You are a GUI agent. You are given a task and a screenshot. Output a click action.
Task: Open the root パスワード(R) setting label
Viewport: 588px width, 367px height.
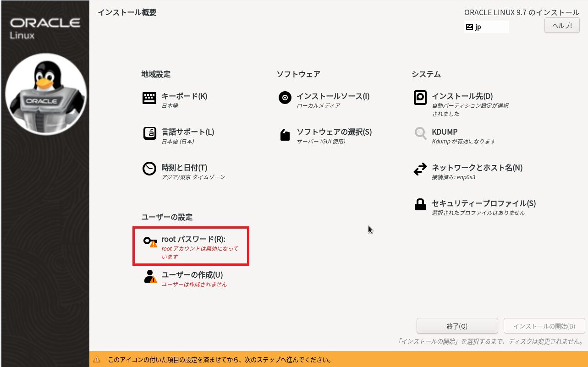pos(193,239)
